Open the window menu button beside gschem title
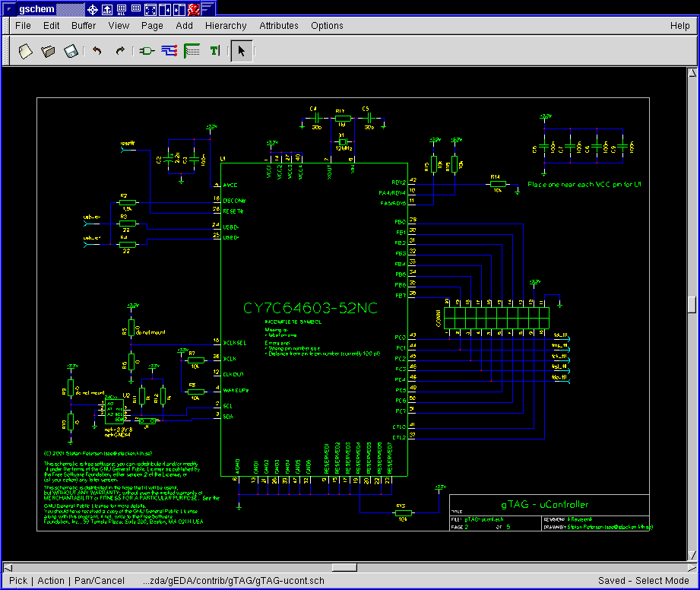Screen dimensions: 700x590 click(x=8, y=8)
